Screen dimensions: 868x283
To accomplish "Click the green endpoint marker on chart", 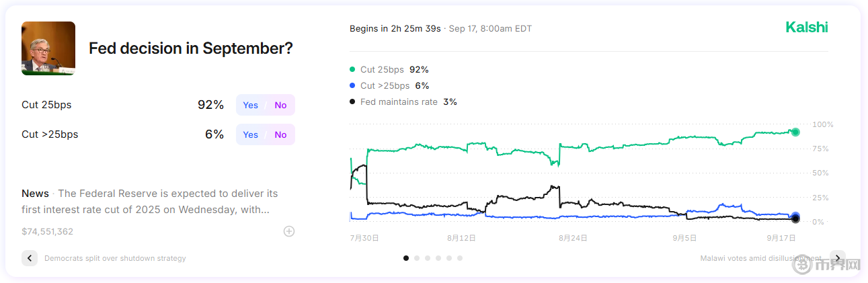I will tap(795, 132).
